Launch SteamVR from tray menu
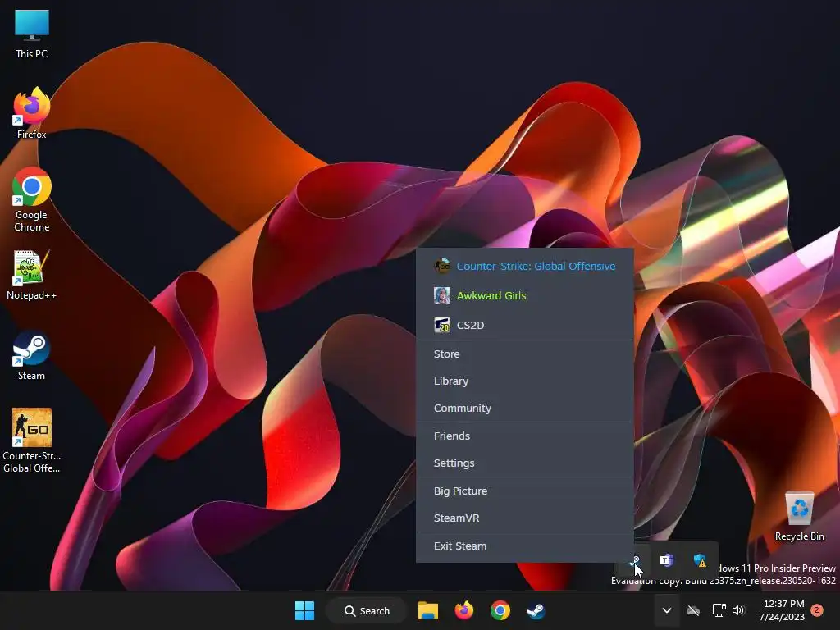This screenshot has width=840, height=630. tap(524, 518)
